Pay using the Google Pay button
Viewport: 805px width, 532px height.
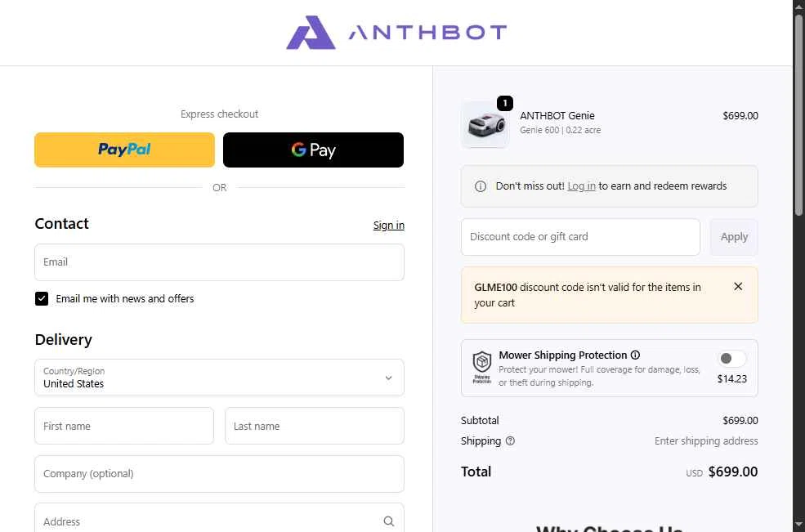313,150
